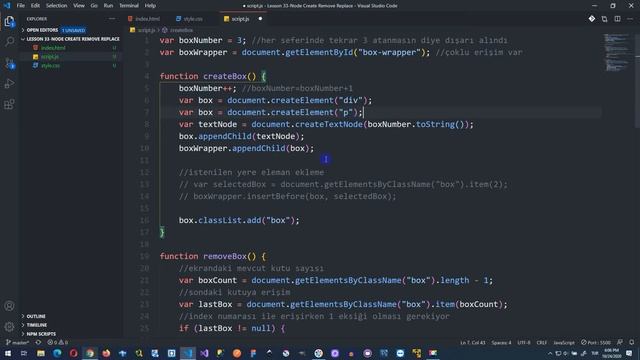640x360 pixels.
Task: Open the Run and Debug view
Action: (9, 84)
